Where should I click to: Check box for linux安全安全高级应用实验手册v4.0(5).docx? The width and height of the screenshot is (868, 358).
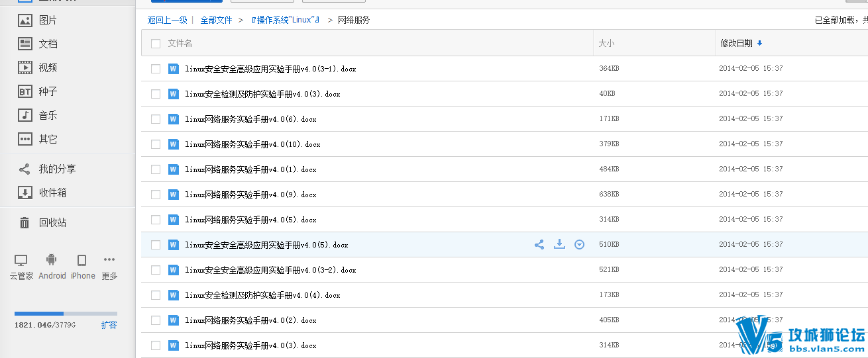[156, 245]
